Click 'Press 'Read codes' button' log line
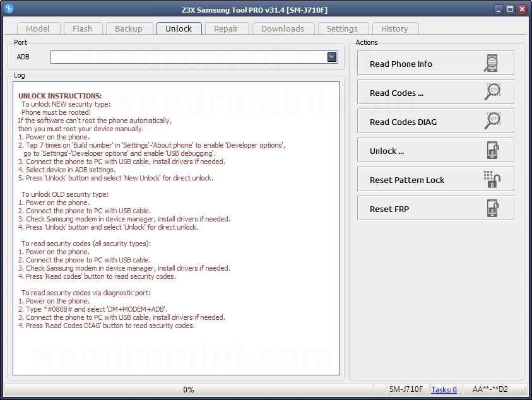 point(97,276)
